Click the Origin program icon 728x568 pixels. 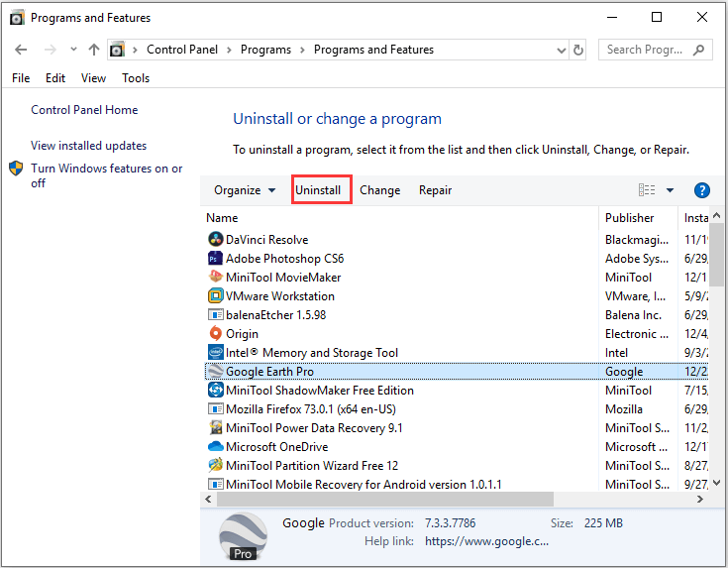[x=216, y=334]
